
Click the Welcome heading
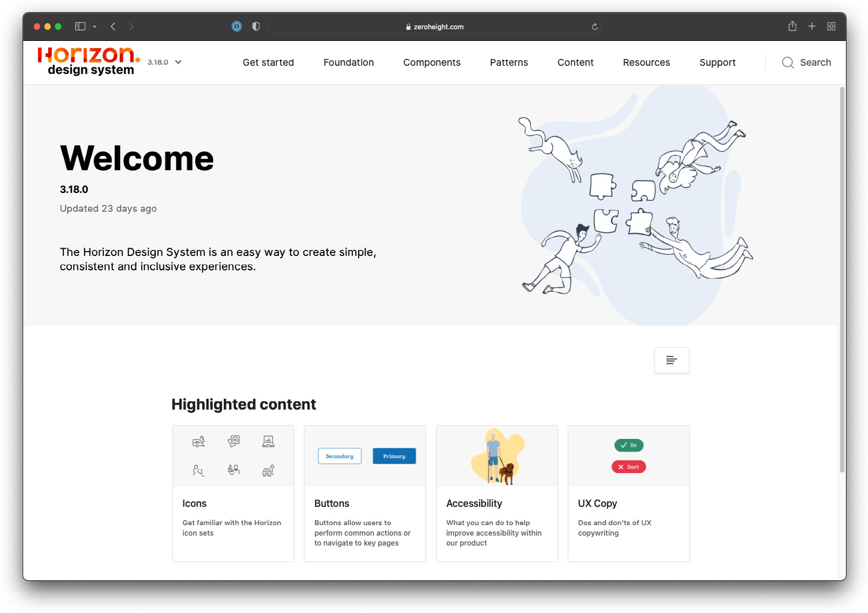[x=137, y=158]
